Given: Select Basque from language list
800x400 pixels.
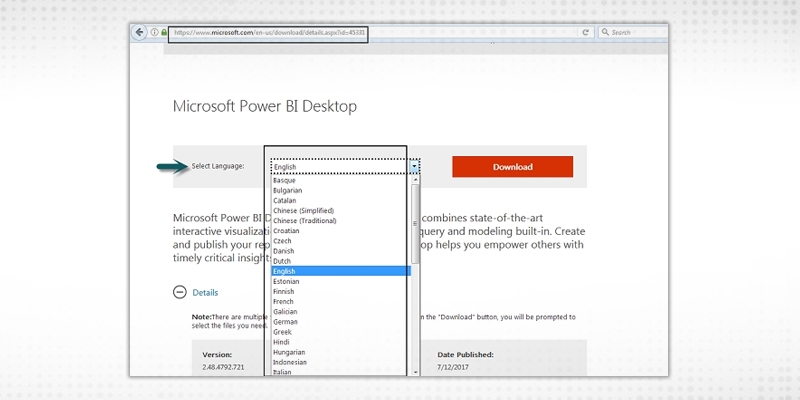Looking at the screenshot, I should point(341,180).
